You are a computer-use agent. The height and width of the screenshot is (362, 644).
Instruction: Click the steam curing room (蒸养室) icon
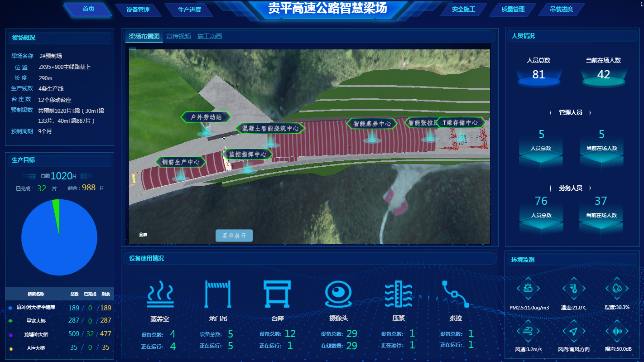tap(160, 294)
